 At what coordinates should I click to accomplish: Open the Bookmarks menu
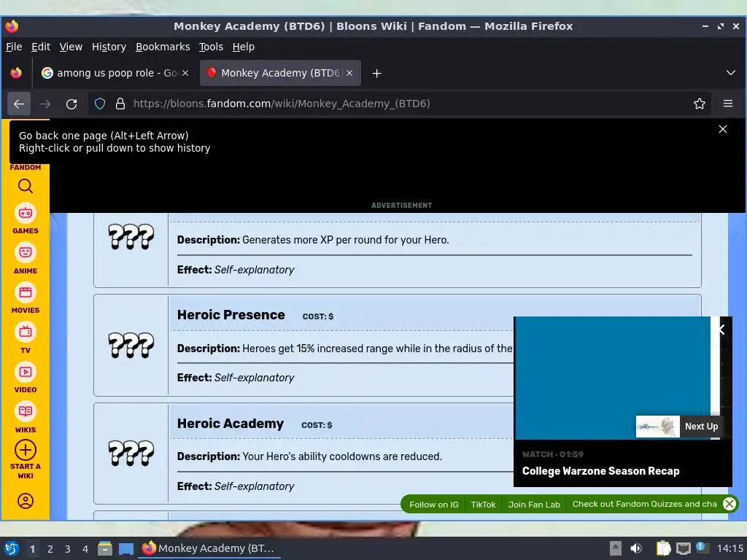coord(163,47)
